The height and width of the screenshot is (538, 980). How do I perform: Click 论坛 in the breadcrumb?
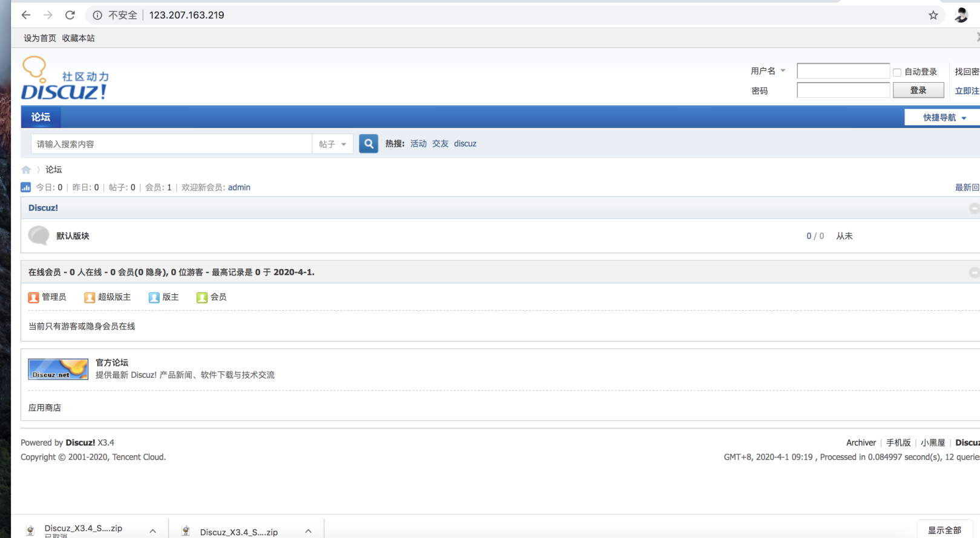[54, 170]
